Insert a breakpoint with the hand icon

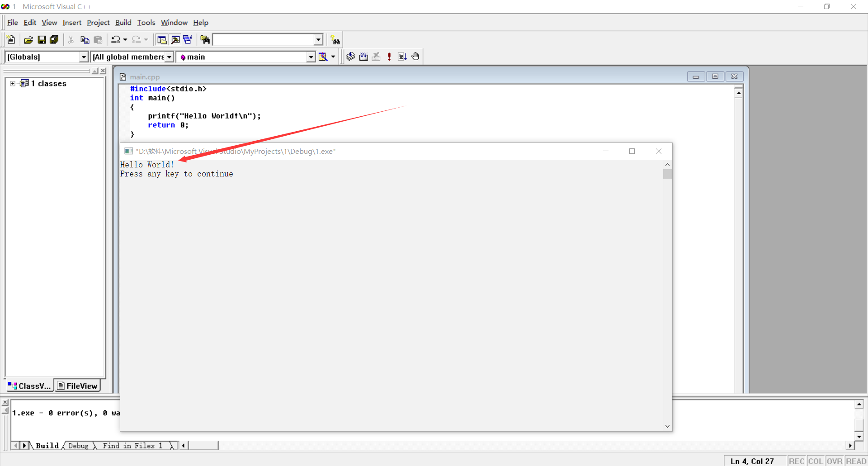coord(415,56)
